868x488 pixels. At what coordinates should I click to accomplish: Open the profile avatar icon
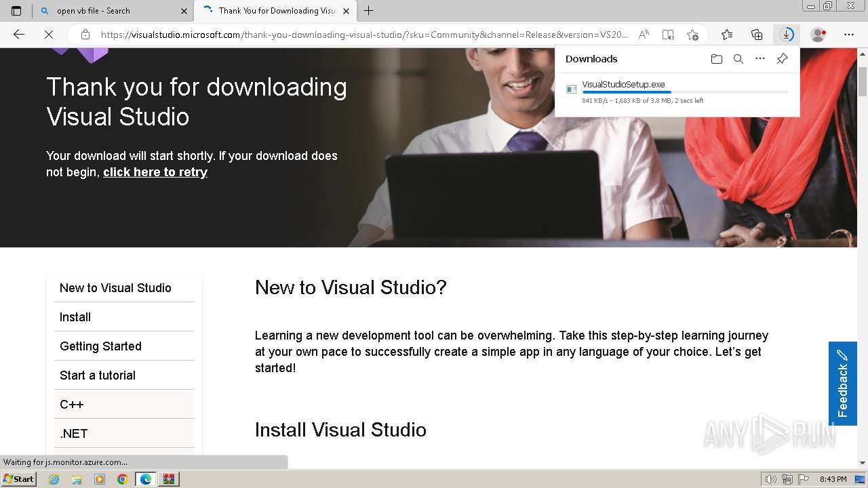(x=818, y=35)
